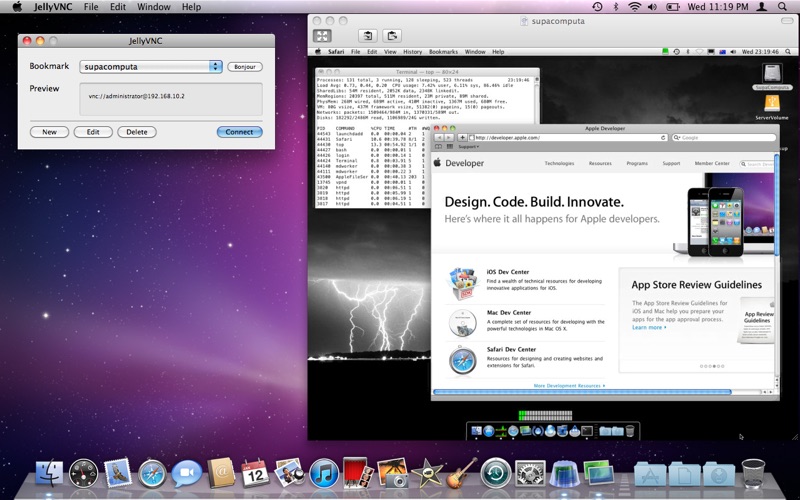Open the remote History menu in supacomputa session
Viewport: 800px width, 500px height.
coord(412,52)
